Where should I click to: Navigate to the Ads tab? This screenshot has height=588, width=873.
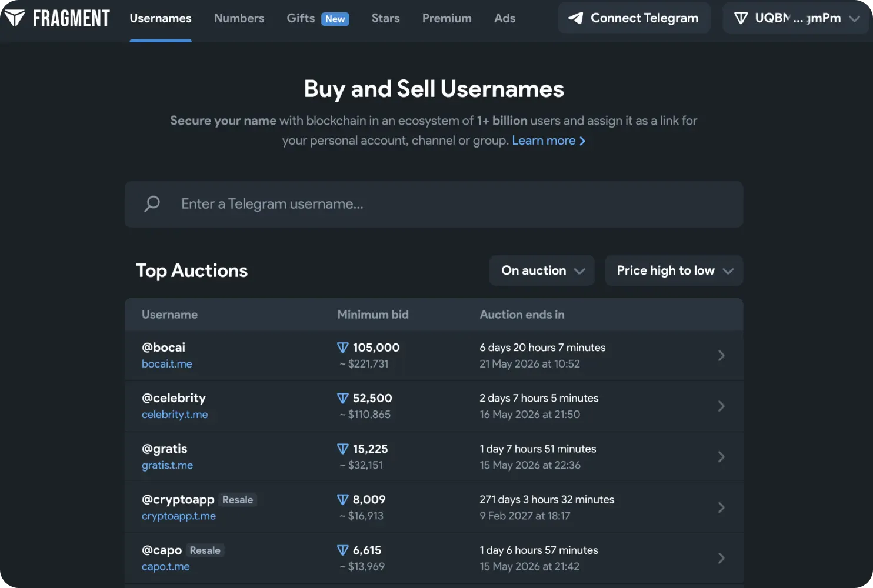505,18
